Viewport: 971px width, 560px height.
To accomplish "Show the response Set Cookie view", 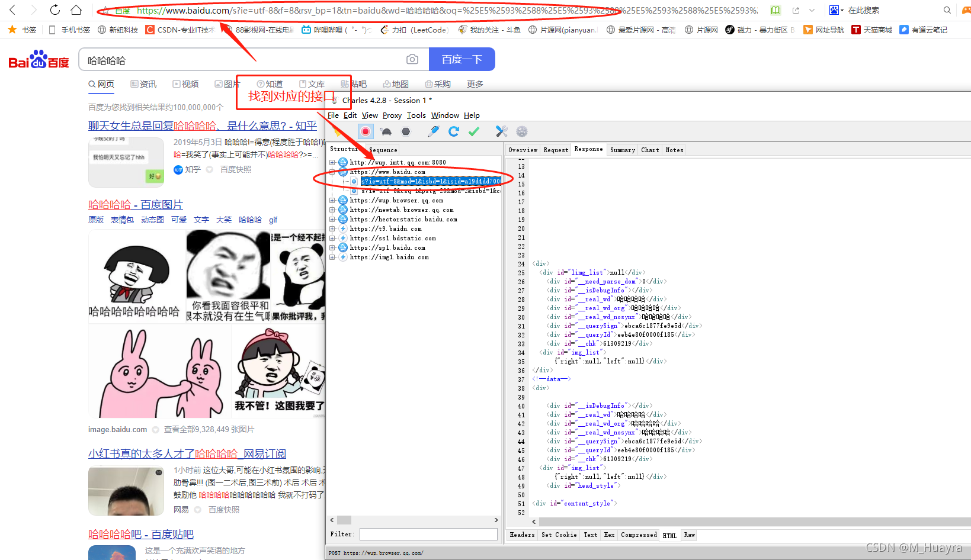I will (559, 535).
